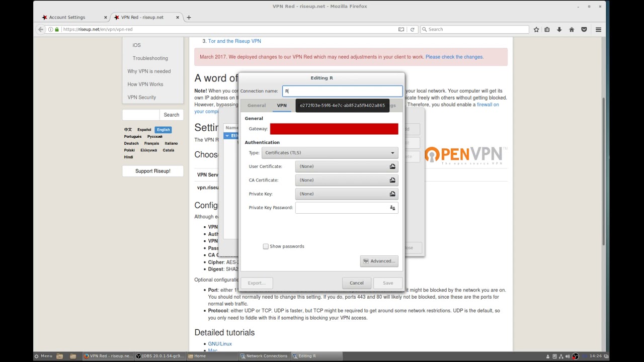Select the VPN tab in Editing R
Viewport: 644px width, 362px height.
[x=282, y=106]
